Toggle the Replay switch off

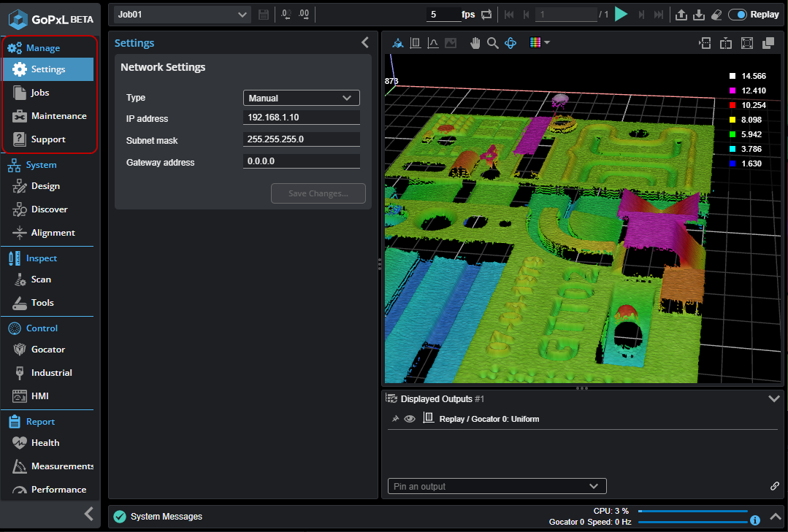click(738, 15)
